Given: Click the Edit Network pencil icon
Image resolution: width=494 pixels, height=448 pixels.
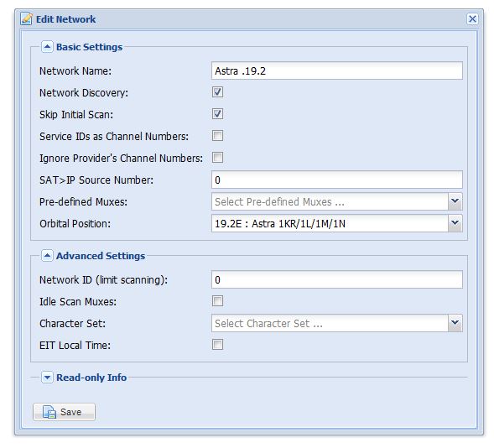Looking at the screenshot, I should coord(26,19).
